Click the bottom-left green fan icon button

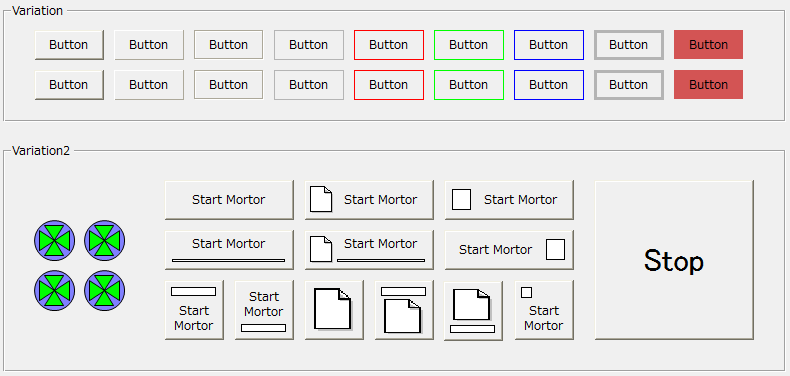coord(54,290)
